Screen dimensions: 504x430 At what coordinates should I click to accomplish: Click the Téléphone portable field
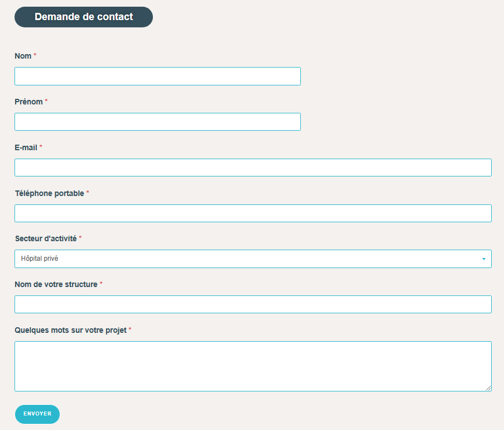(253, 213)
